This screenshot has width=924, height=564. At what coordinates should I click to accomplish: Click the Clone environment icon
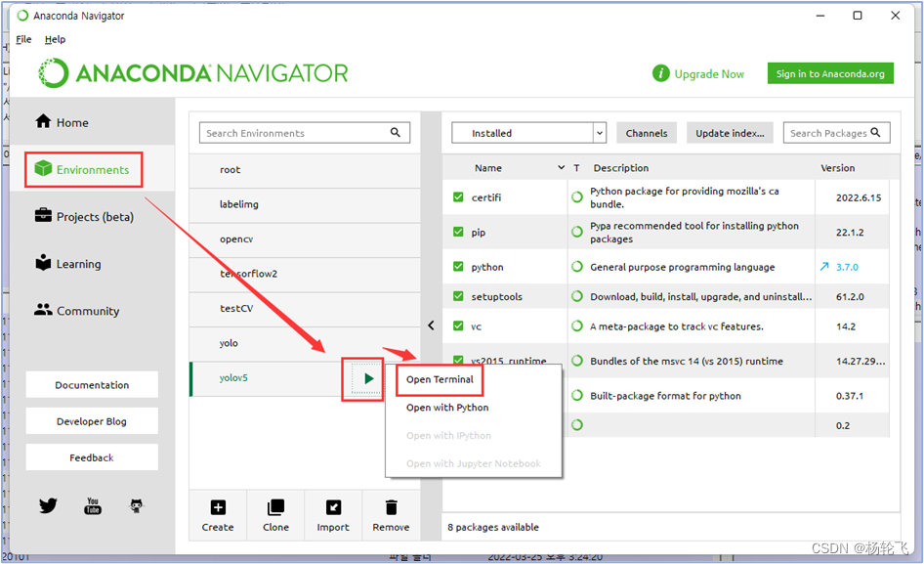coord(275,507)
